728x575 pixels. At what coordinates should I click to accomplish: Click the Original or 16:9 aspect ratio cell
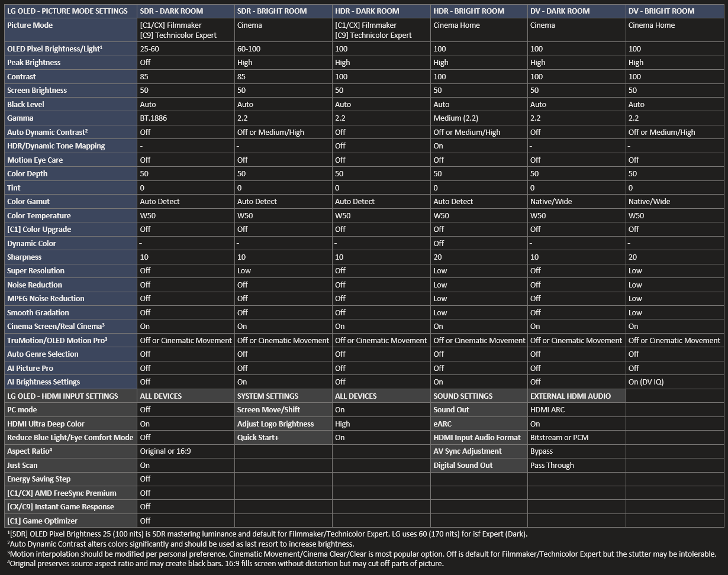pyautogui.click(x=165, y=451)
